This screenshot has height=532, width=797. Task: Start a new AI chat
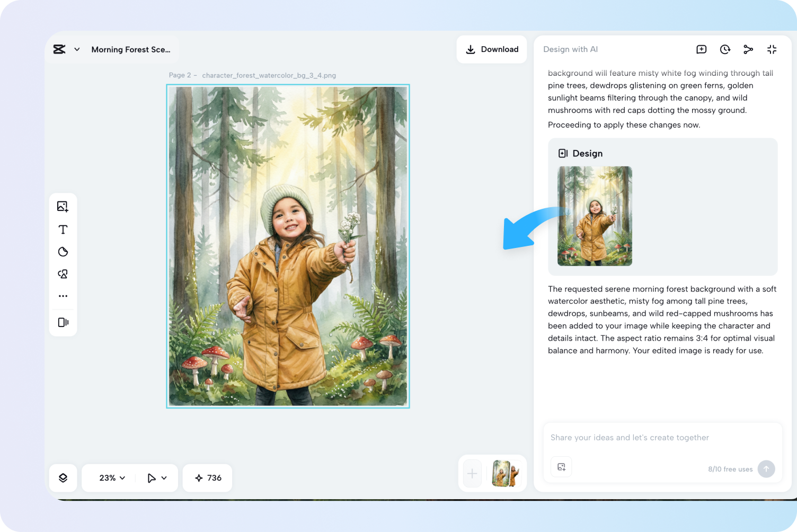coord(701,49)
